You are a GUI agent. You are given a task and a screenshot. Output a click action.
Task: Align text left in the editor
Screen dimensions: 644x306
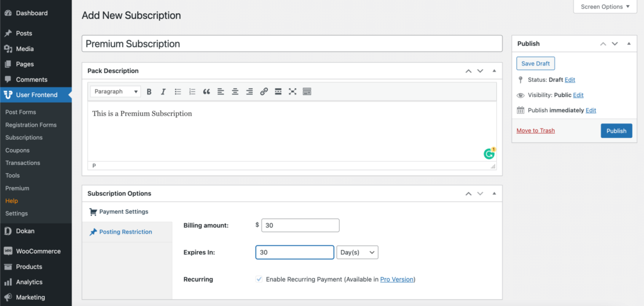tap(221, 92)
